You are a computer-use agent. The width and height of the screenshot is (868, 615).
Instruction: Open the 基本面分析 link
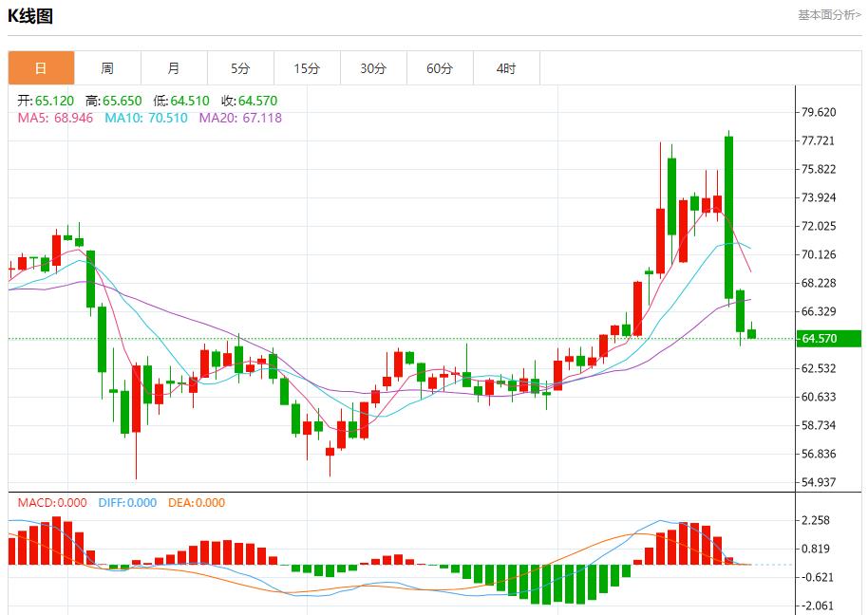[x=829, y=15]
